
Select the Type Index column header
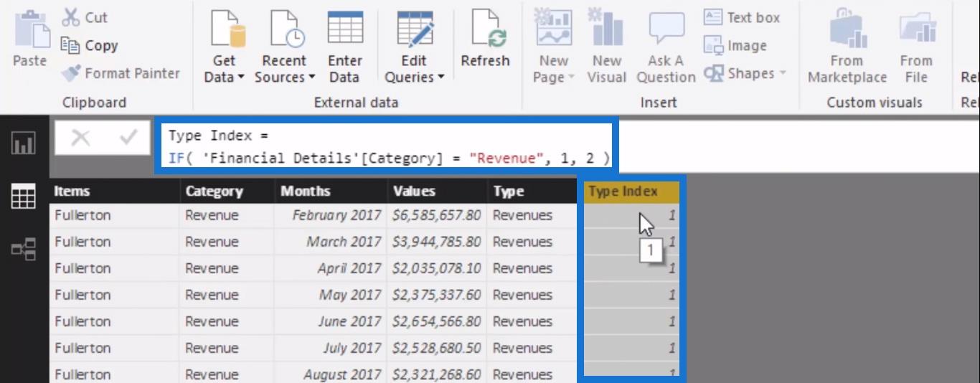pyautogui.click(x=631, y=191)
